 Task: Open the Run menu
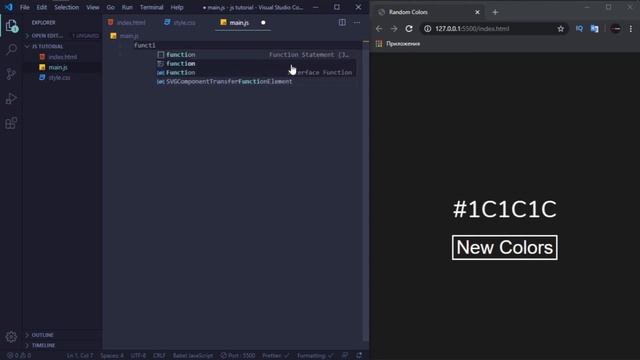(x=127, y=7)
